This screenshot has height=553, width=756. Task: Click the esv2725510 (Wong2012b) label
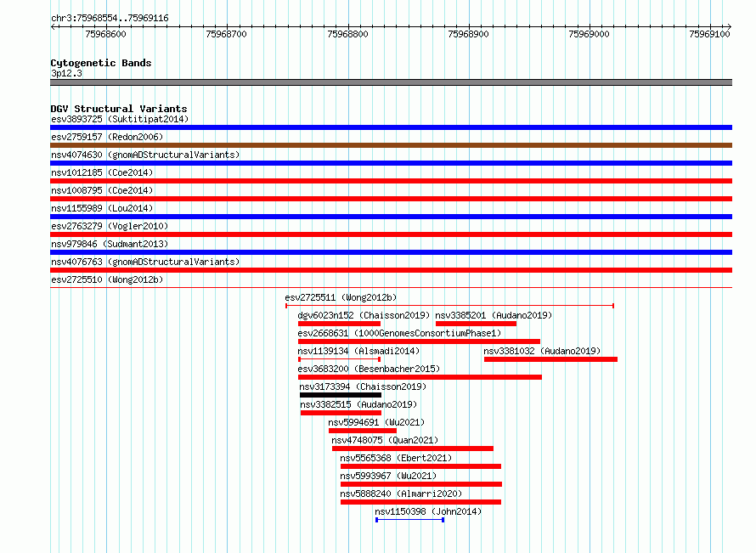[107, 279]
